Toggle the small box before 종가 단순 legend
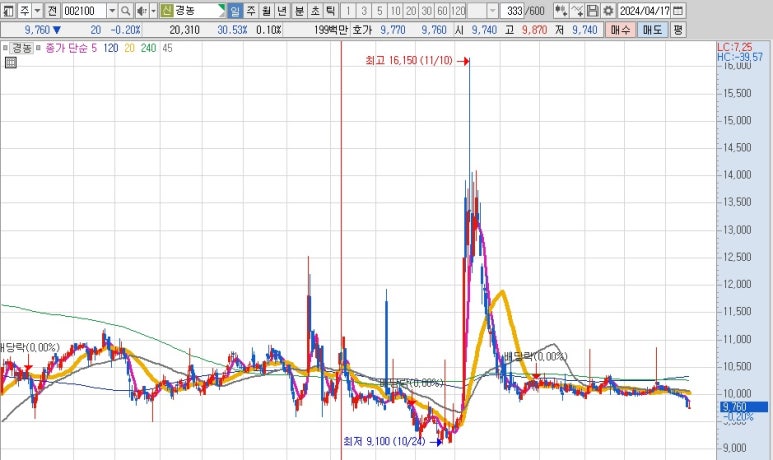The width and height of the screenshot is (773, 460). [38, 48]
